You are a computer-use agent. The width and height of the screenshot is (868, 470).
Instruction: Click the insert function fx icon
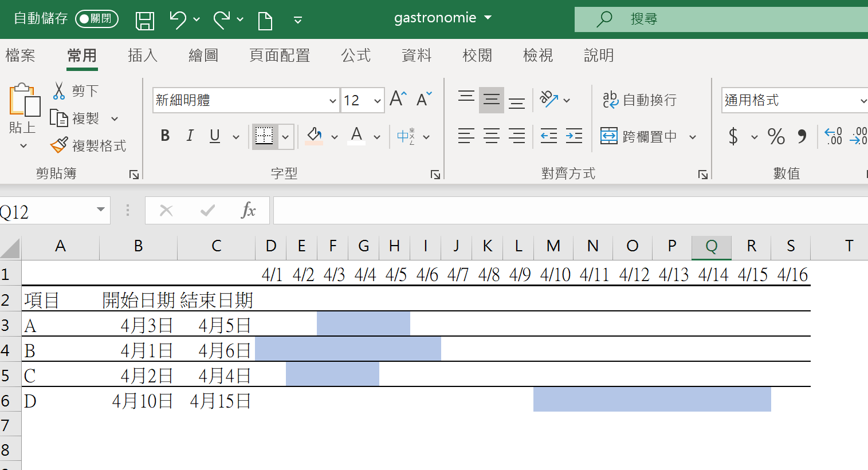[248, 211]
